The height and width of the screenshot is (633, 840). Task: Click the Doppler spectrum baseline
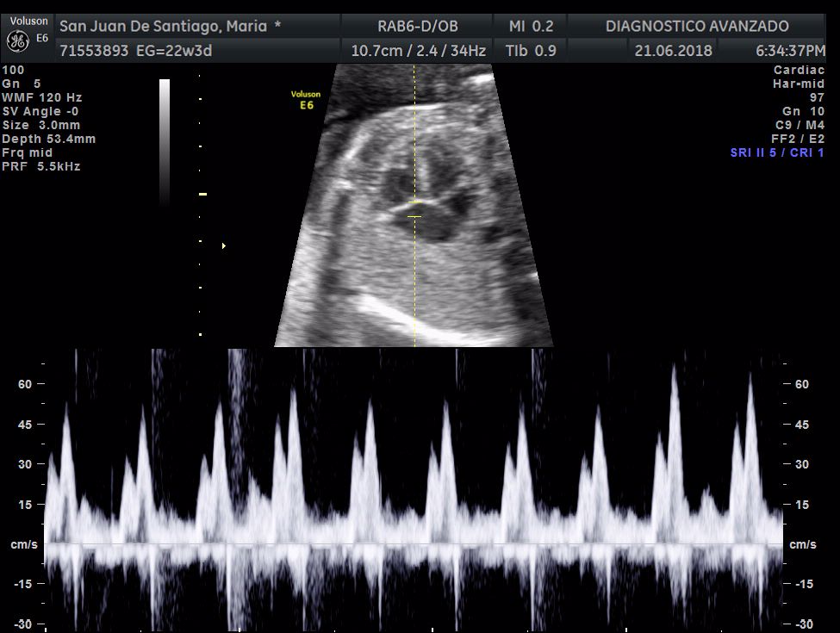click(x=414, y=544)
